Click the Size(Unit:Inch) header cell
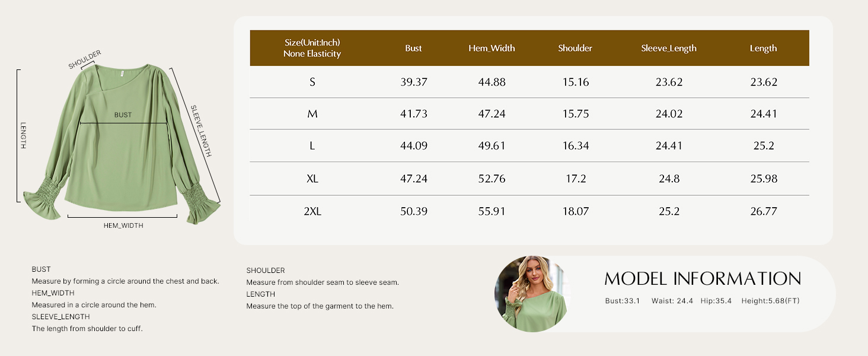 click(312, 48)
